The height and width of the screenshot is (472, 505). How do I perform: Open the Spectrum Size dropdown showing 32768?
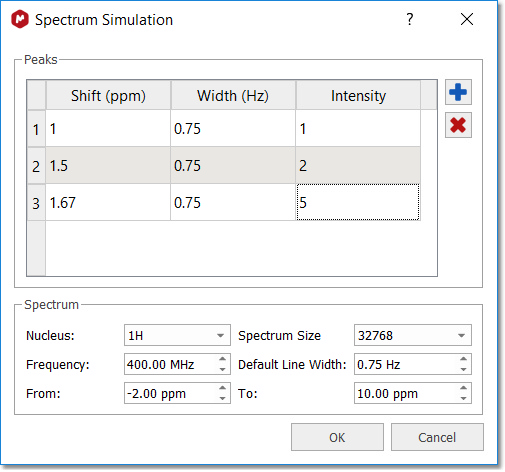pos(413,335)
